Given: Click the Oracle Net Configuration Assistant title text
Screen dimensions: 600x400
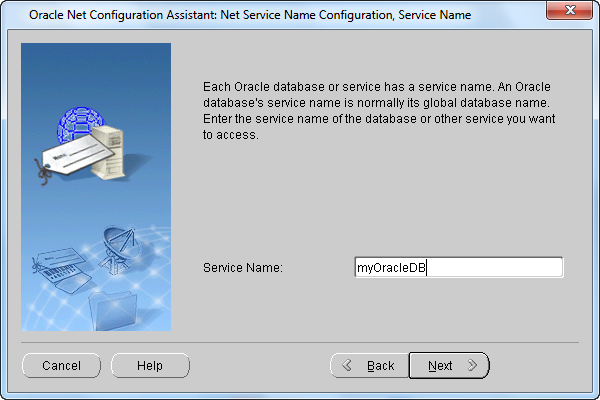Looking at the screenshot, I should (x=250, y=15).
